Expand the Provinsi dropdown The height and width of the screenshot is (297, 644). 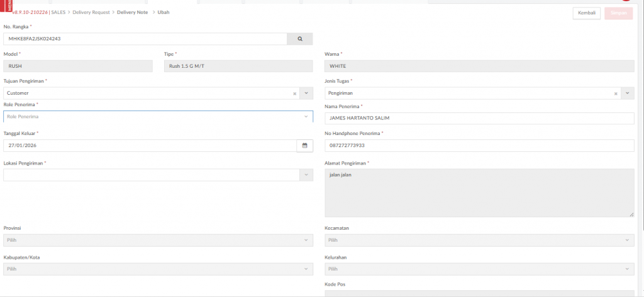pyautogui.click(x=157, y=240)
